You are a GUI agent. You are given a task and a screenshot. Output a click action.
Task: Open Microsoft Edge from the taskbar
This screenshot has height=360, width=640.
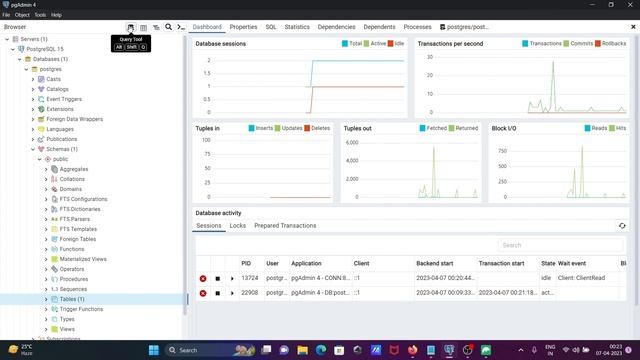(x=321, y=350)
